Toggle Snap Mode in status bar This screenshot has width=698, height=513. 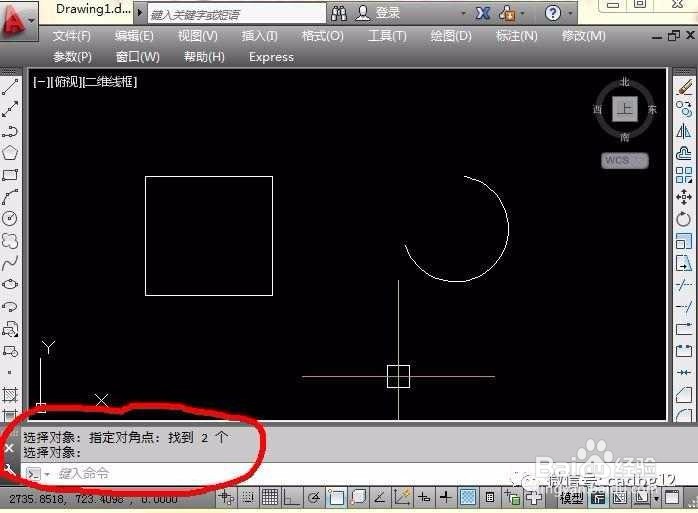point(248,497)
